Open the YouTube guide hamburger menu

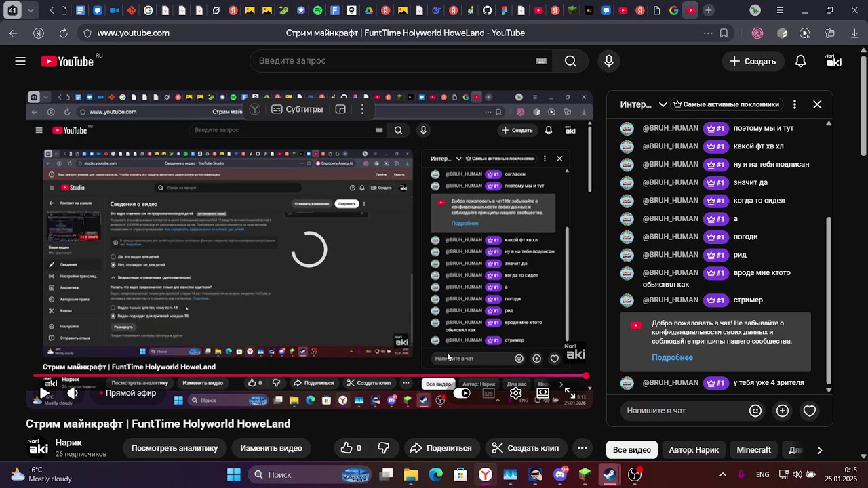tap(20, 61)
